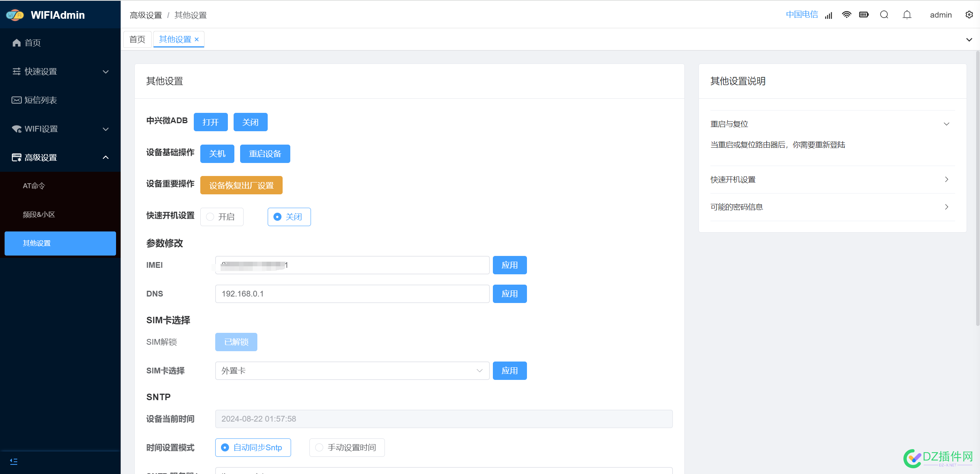Select 其他设置 submenu item in sidebar

(60, 243)
